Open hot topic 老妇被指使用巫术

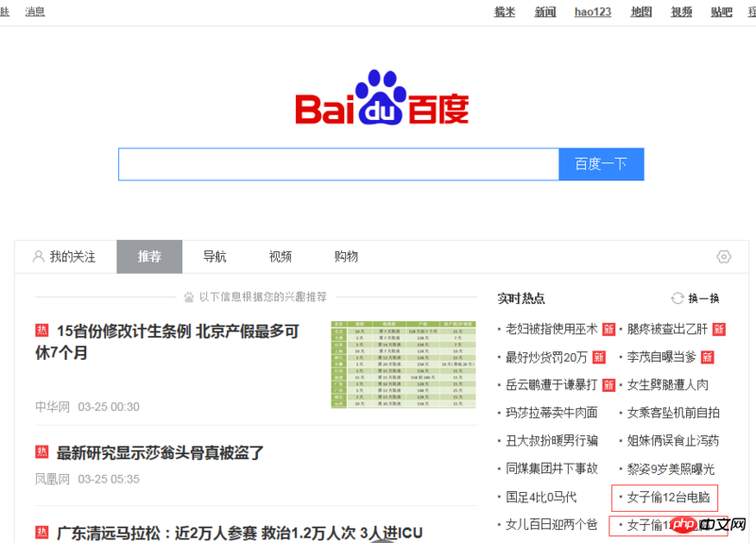pyautogui.click(x=552, y=329)
